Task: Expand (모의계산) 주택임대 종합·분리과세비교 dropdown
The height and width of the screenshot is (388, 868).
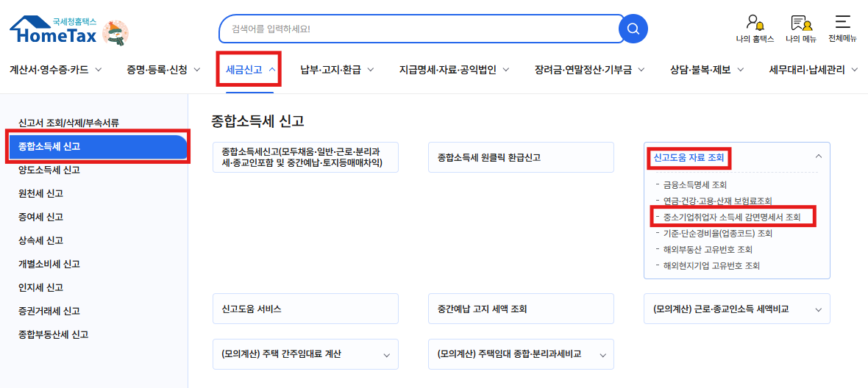Action: tap(602, 355)
